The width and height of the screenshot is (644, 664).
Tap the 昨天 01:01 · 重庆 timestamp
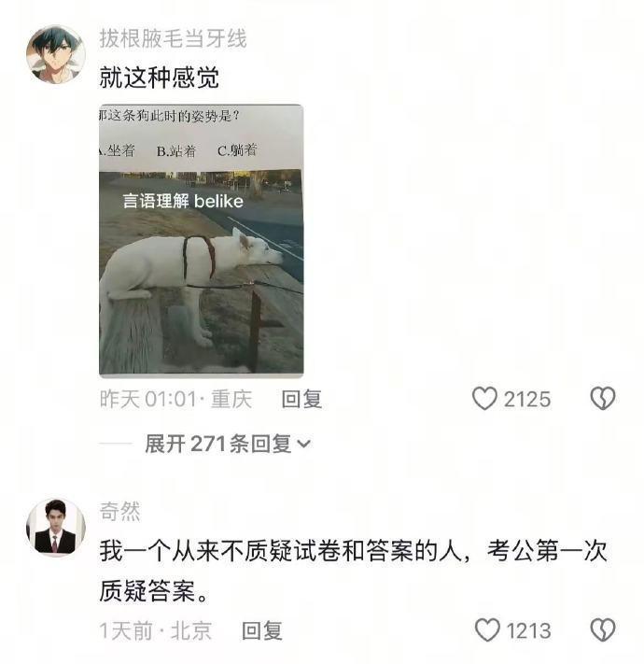pyautogui.click(x=176, y=400)
